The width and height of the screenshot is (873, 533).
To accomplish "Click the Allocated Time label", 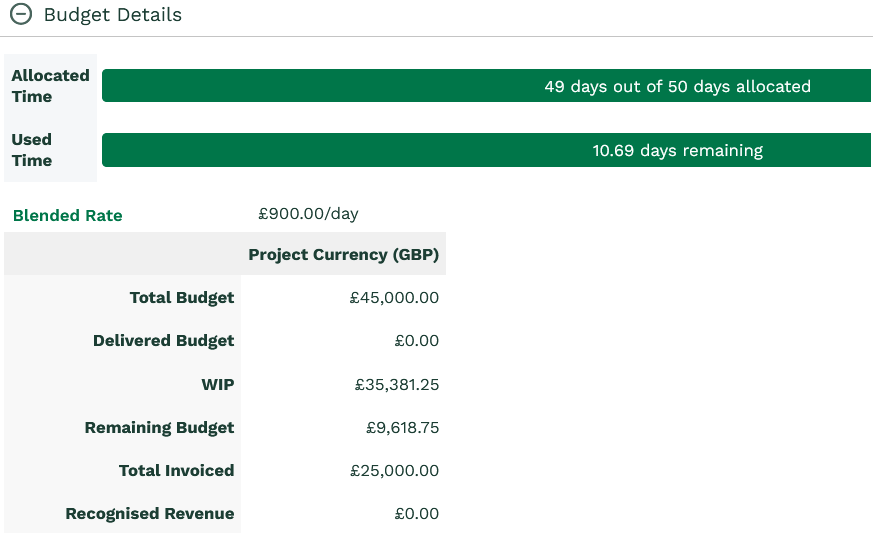I will [50, 86].
